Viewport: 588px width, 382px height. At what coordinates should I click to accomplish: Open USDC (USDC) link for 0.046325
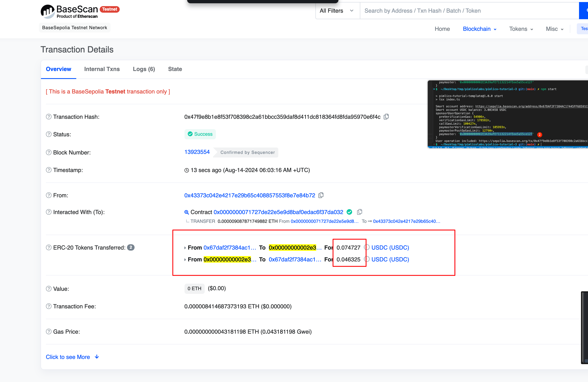coord(390,259)
